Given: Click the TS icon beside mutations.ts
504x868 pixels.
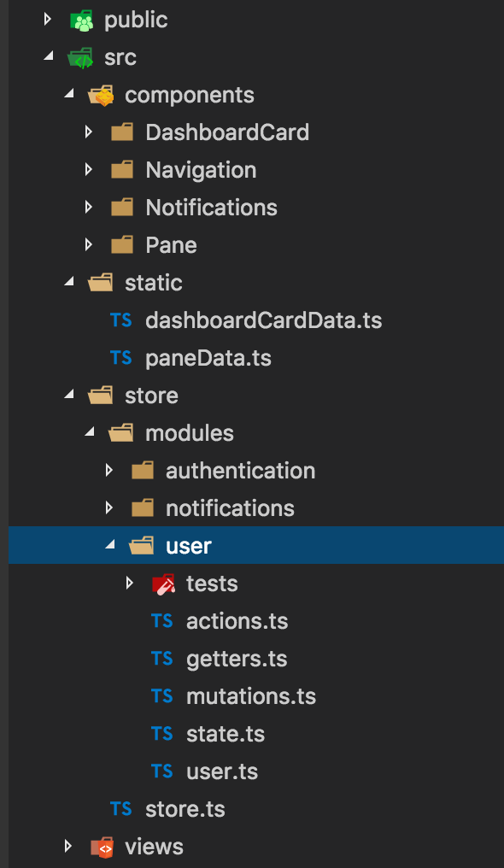Looking at the screenshot, I should coord(161,695).
